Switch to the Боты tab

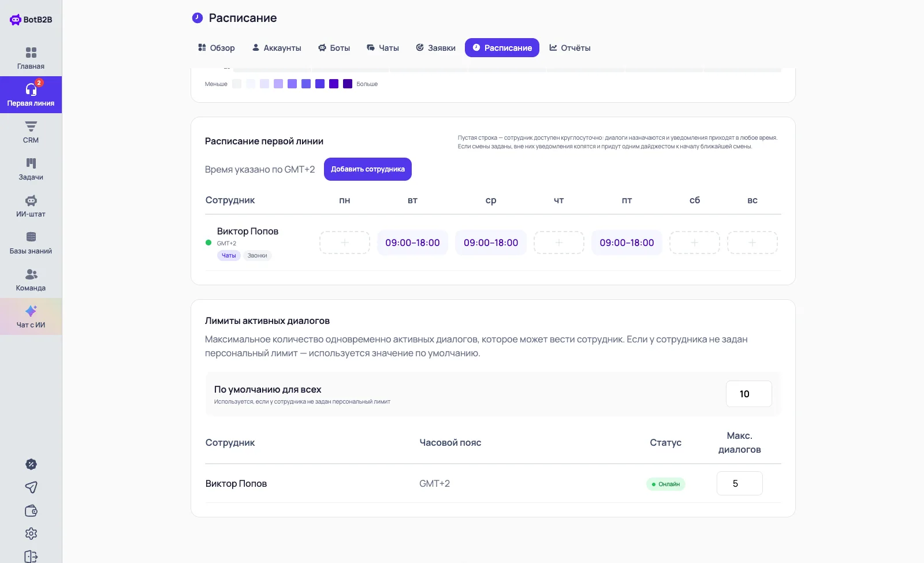point(334,48)
